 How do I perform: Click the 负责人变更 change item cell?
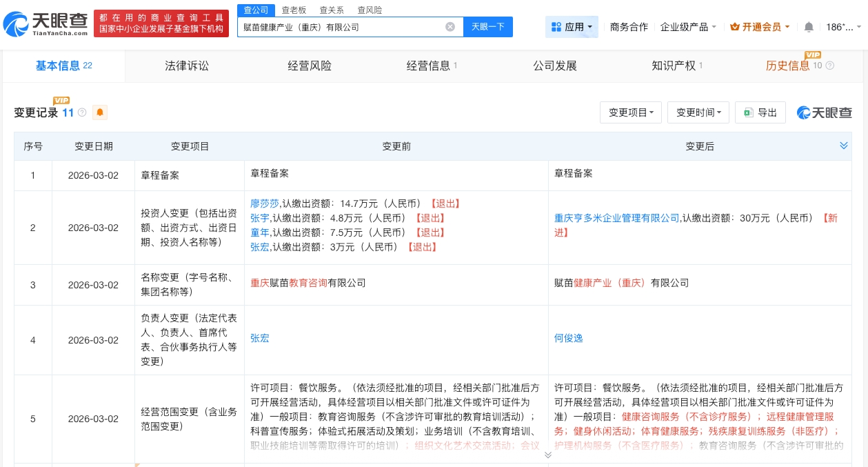click(x=190, y=339)
